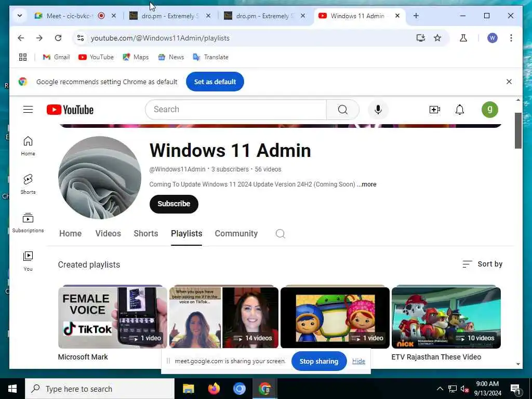This screenshot has height=399, width=532.
Task: Open the apps grid in bookmarks bar
Action: 23,57
